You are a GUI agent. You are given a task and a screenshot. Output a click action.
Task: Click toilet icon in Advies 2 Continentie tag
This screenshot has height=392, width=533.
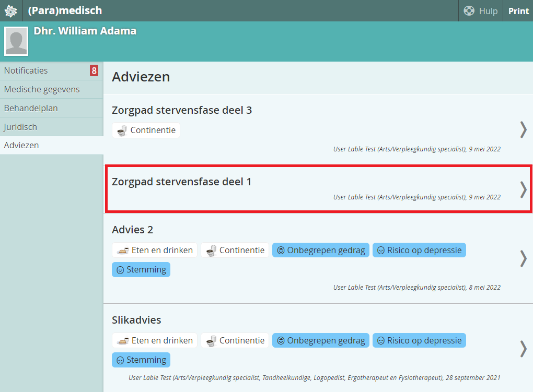211,251
